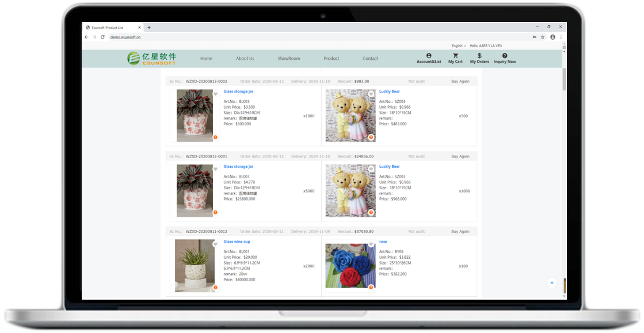The image size is (644, 333).
Task: Open saved passwords key icon
Action: point(534,37)
